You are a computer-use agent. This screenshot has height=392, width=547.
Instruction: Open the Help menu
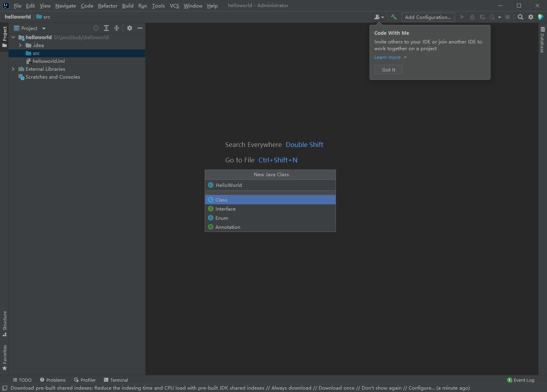212,6
